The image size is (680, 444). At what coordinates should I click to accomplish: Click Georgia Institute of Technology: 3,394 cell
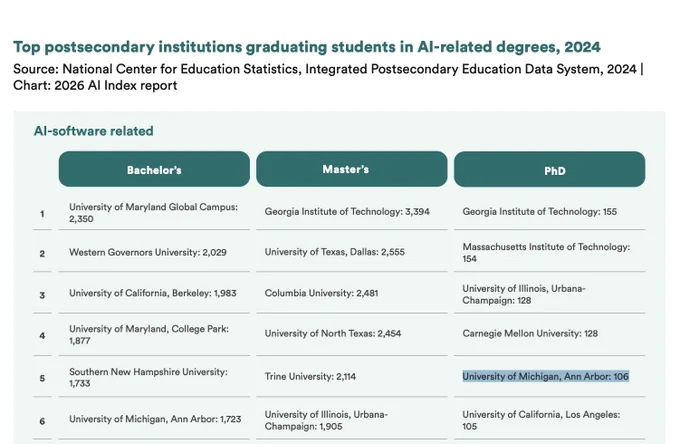[x=347, y=212]
